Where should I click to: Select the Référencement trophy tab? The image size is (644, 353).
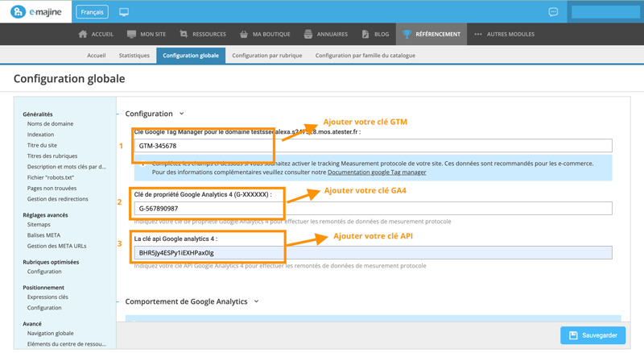coord(431,34)
